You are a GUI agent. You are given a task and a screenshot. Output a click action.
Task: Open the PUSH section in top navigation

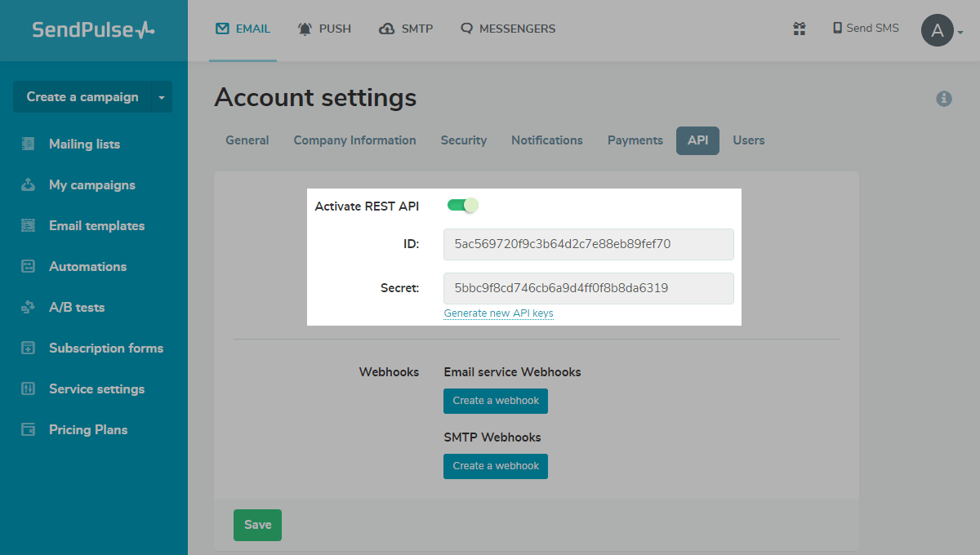coord(324,29)
